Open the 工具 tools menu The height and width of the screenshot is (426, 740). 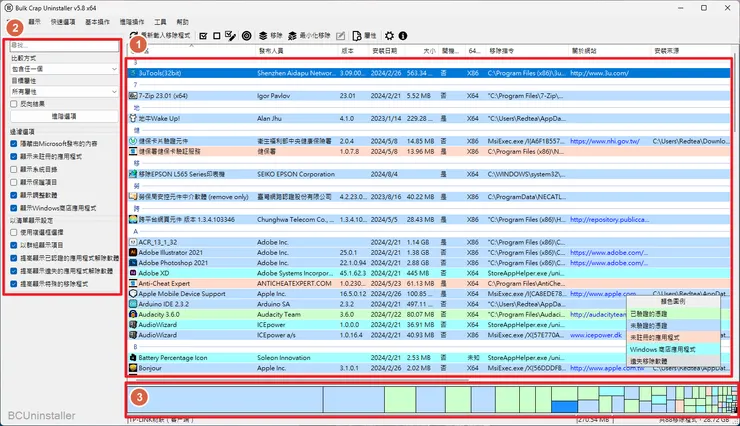pyautogui.click(x=160, y=22)
